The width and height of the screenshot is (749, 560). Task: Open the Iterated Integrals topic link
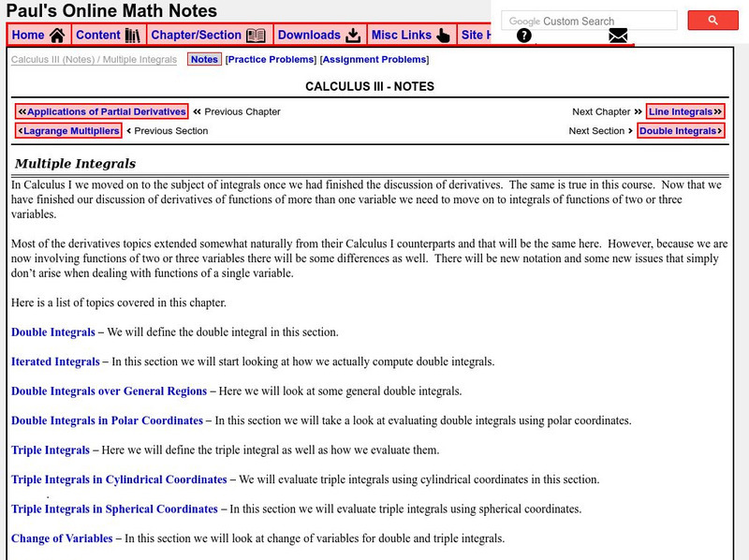55,361
